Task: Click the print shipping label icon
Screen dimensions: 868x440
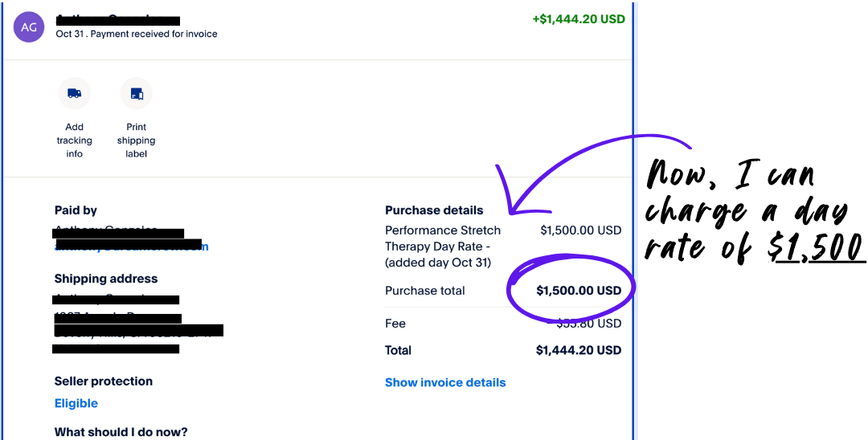Action: [137, 94]
